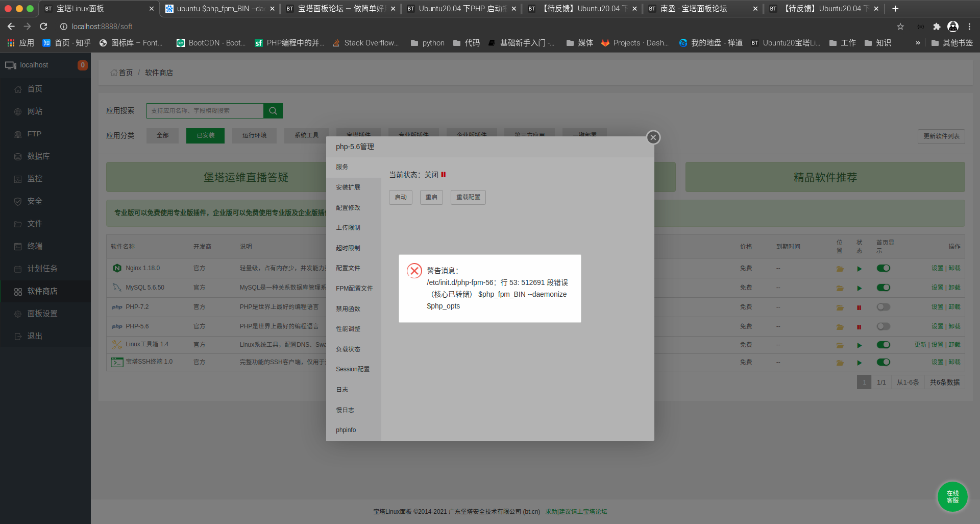Click Linux工具箱 status play icon
The image size is (980, 524).
pyautogui.click(x=859, y=345)
